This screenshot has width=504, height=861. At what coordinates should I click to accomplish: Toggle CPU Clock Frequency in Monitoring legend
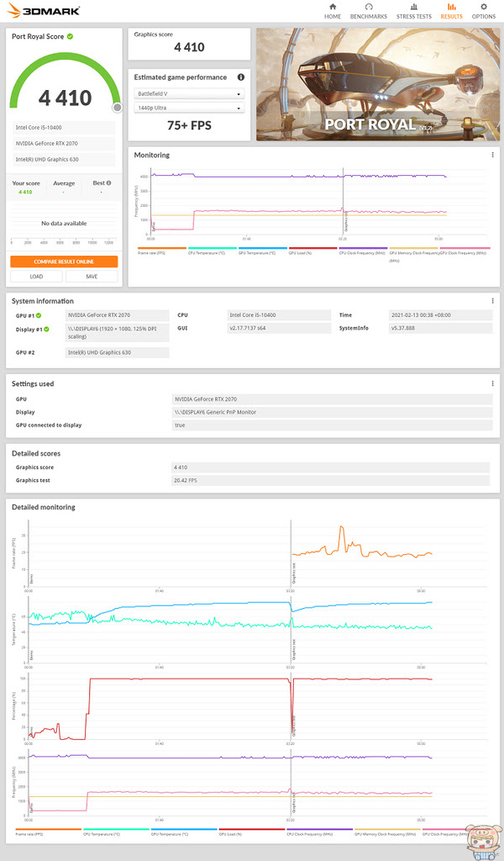click(363, 251)
